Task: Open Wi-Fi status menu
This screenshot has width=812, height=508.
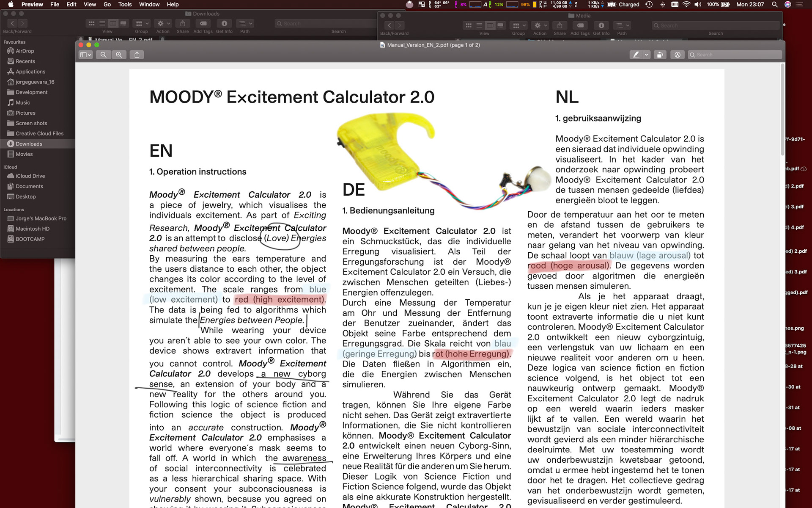Action: (686, 4)
